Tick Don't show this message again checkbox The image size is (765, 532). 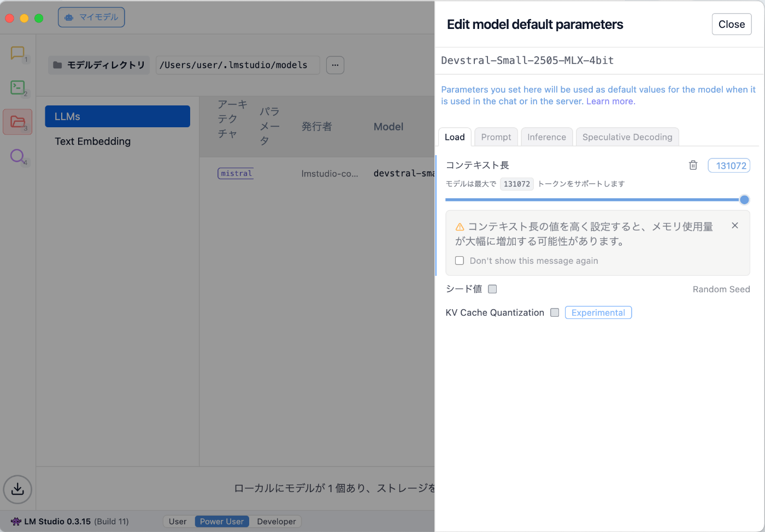[x=460, y=261]
